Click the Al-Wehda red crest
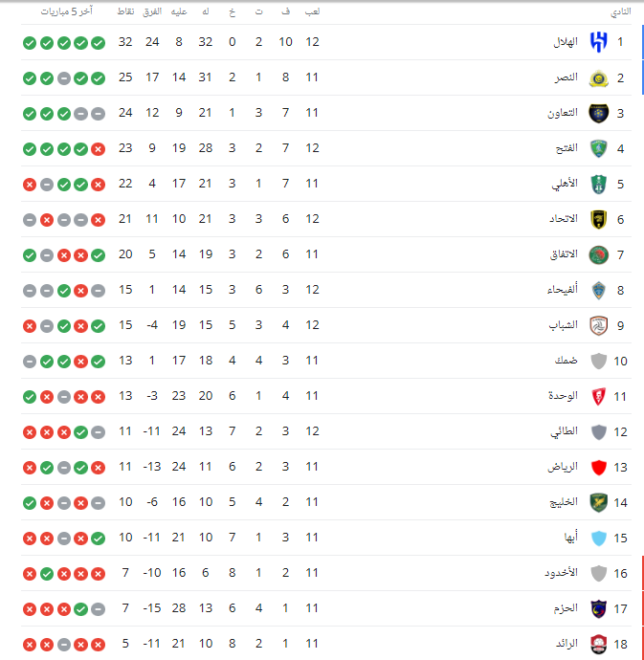The width and height of the screenshot is (644, 660). tap(598, 396)
